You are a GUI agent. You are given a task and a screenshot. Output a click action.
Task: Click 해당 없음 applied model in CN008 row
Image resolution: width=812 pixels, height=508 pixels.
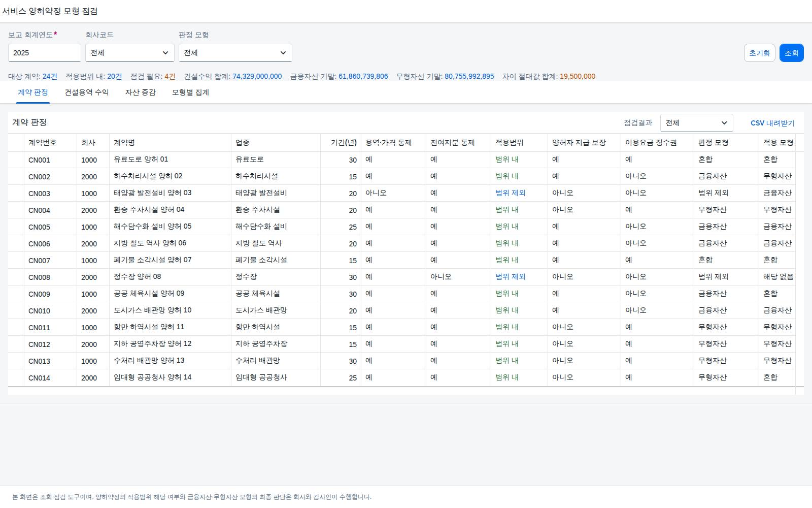coord(778,277)
